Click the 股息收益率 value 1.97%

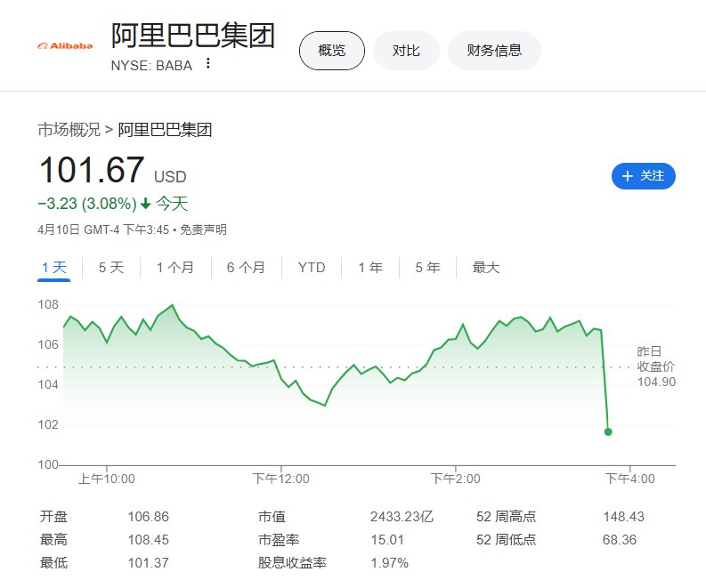coord(389,563)
